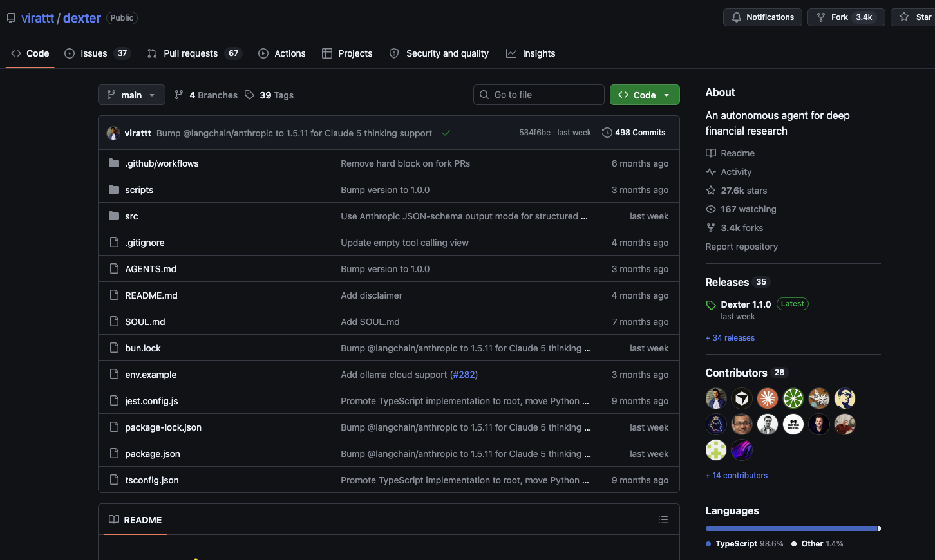Screen dimensions: 935x560
Task: Click the 'Add disclaimer' commit message
Action: [372, 295]
